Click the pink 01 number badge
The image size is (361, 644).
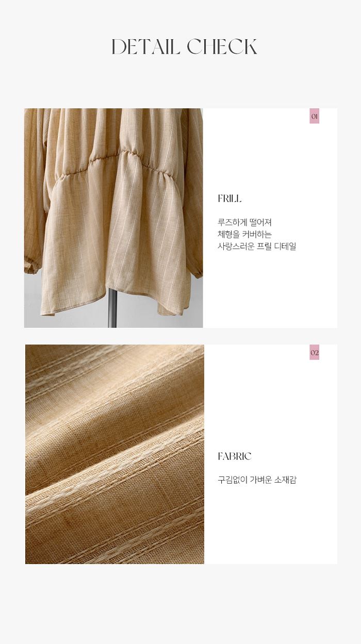pyautogui.click(x=314, y=117)
